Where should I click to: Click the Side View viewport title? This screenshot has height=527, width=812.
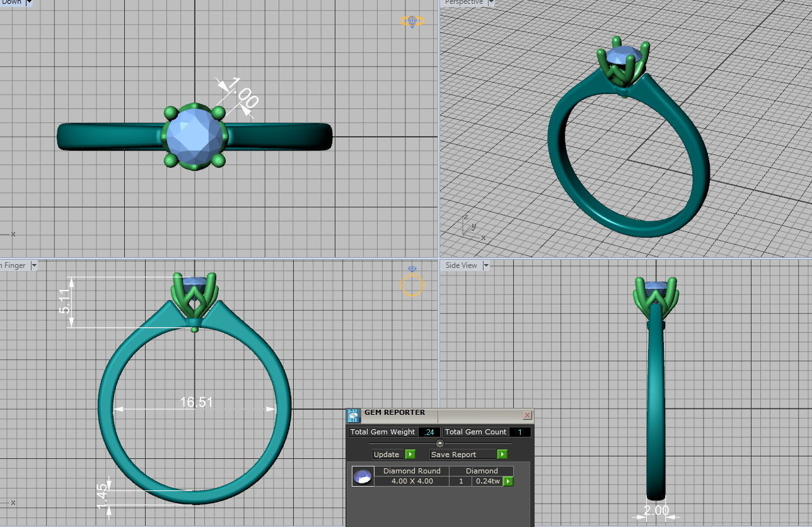[461, 265]
